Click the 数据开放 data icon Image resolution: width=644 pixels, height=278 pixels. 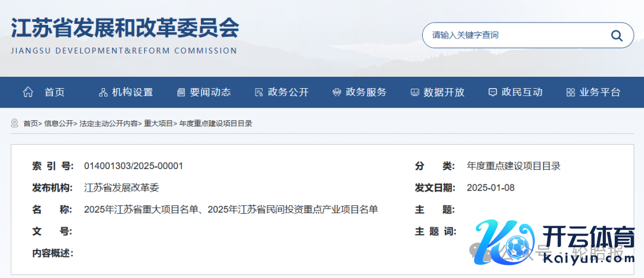pyautogui.click(x=415, y=92)
